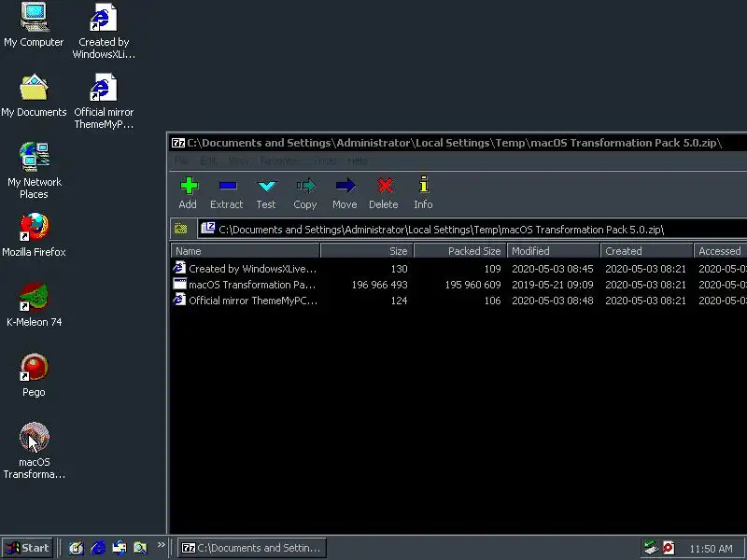Click modified date 2019-05-21 09:09
Screen dimensions: 747x560
(553, 285)
